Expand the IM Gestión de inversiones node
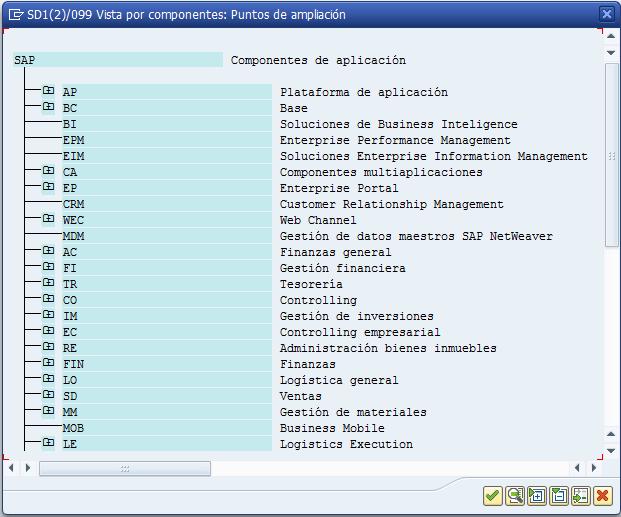621x517 pixels. coord(48,315)
